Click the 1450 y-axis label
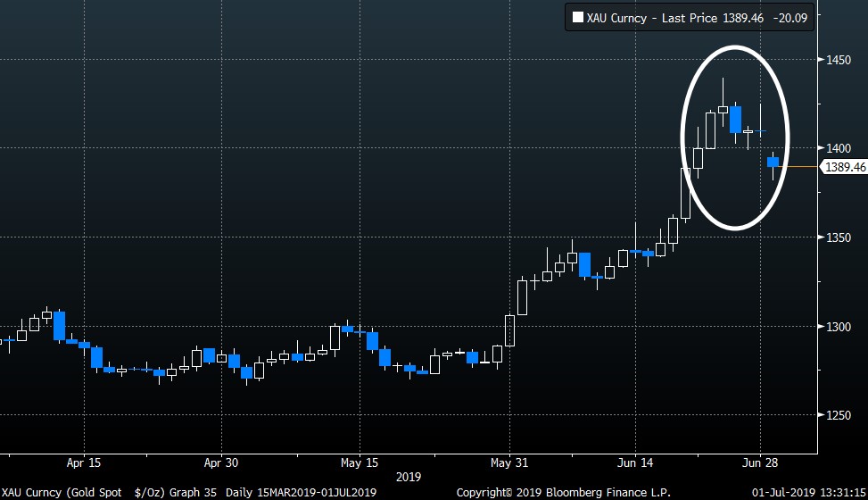The width and height of the screenshot is (868, 500). point(839,60)
